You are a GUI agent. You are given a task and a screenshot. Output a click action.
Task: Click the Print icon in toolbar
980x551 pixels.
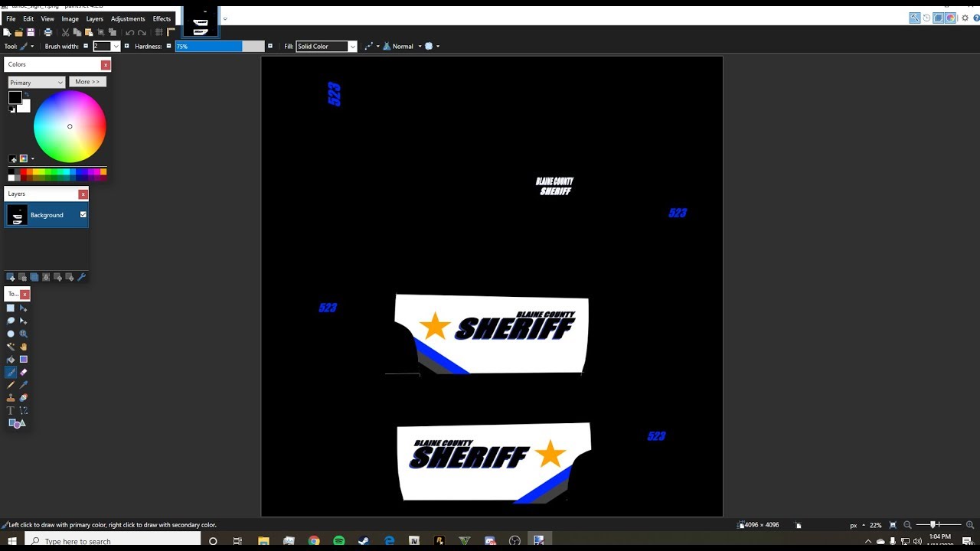pos(48,32)
